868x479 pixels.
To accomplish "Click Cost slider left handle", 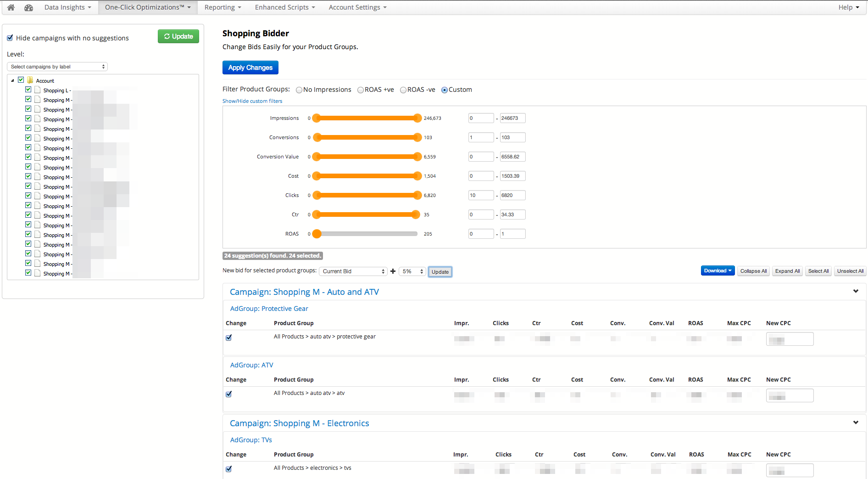I will (317, 176).
